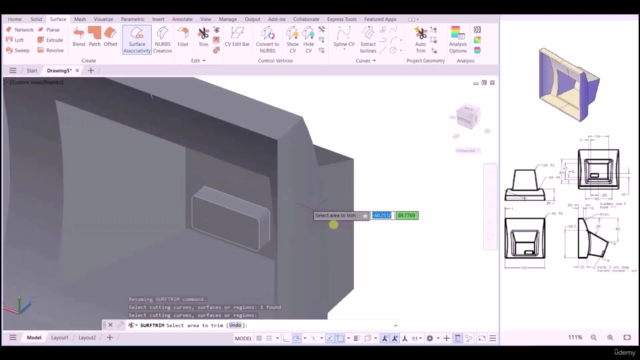Select the Spline CV tool
Image resolution: width=640 pixels, height=360 pixels.
pyautogui.click(x=344, y=37)
